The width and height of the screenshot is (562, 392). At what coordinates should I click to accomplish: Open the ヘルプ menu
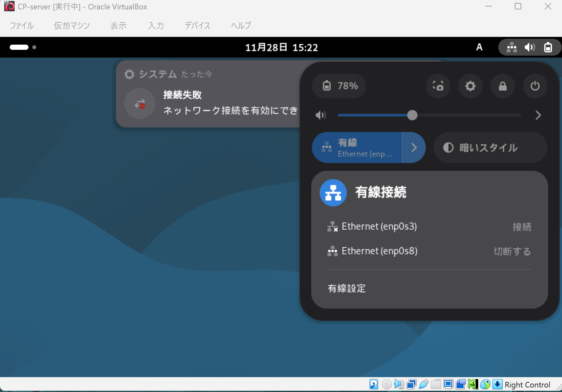click(241, 26)
